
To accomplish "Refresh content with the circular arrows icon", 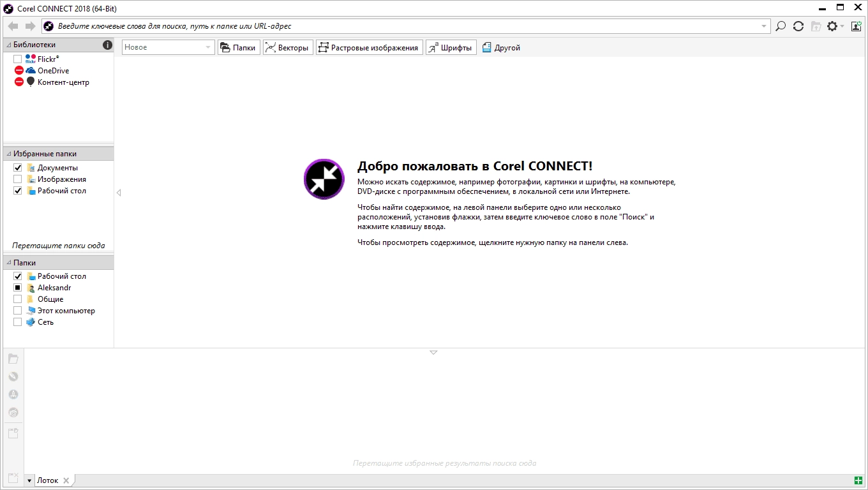I will coord(798,26).
